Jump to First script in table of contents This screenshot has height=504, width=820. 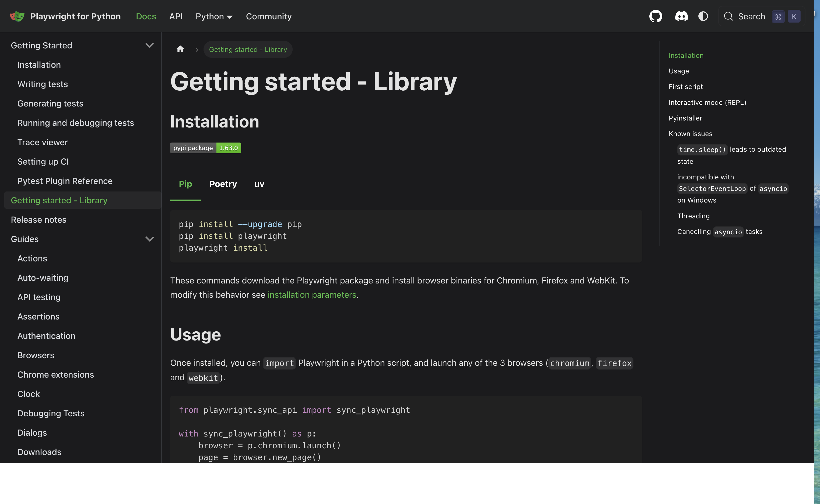(x=686, y=87)
